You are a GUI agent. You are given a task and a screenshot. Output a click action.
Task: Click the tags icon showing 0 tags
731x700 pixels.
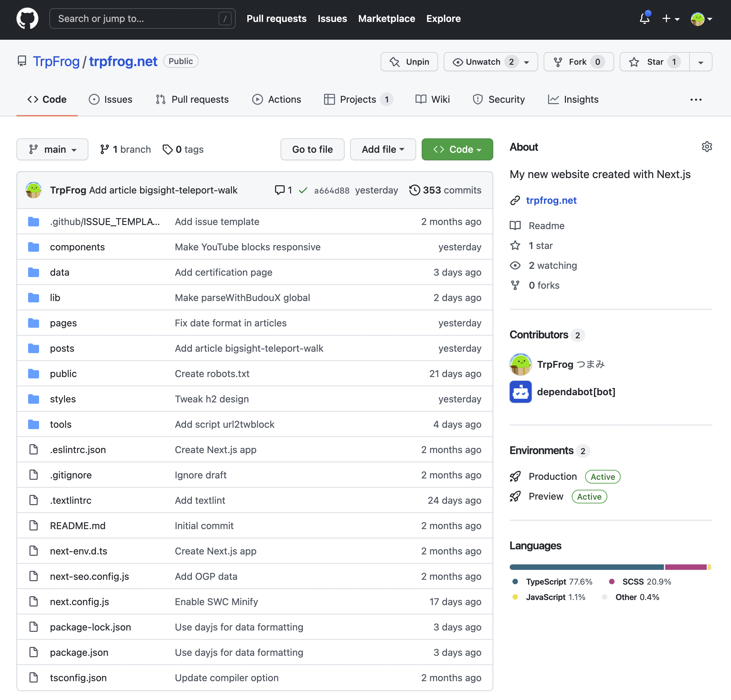(x=168, y=150)
